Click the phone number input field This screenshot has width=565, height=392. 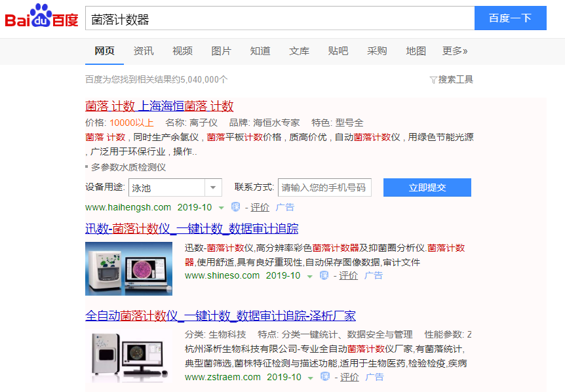coord(324,187)
